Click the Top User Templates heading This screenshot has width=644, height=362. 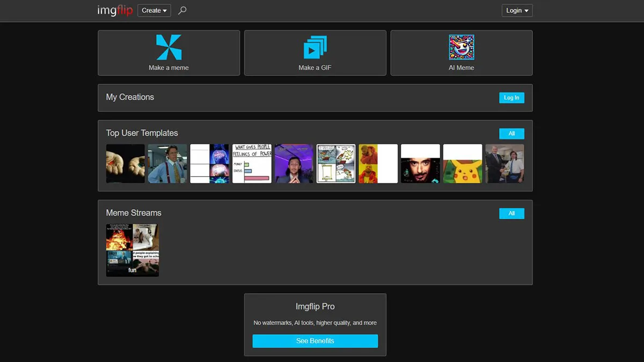pyautogui.click(x=142, y=133)
